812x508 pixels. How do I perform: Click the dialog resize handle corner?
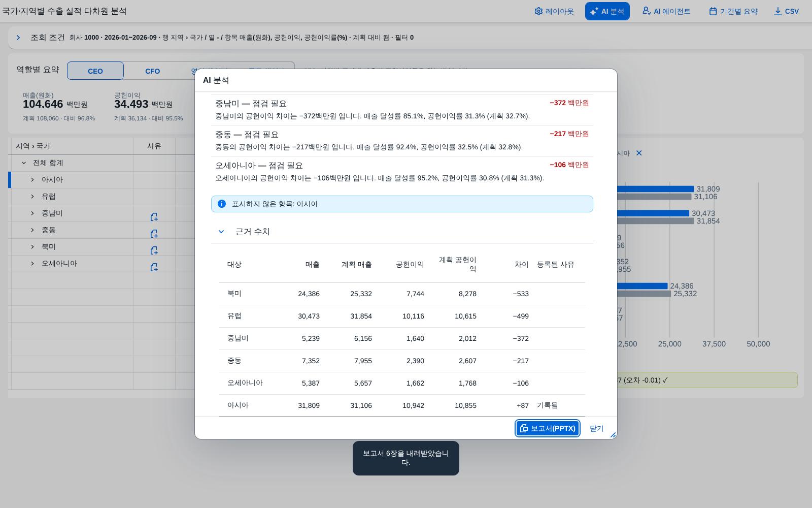tap(613, 435)
